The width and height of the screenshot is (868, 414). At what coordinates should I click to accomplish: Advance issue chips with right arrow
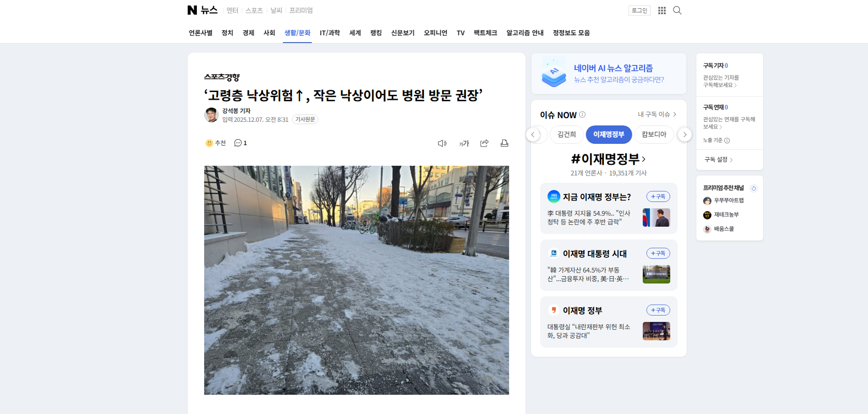click(684, 135)
